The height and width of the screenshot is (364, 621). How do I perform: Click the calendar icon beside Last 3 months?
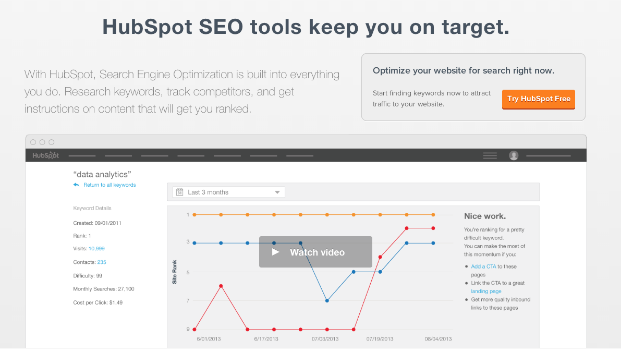pyautogui.click(x=179, y=192)
